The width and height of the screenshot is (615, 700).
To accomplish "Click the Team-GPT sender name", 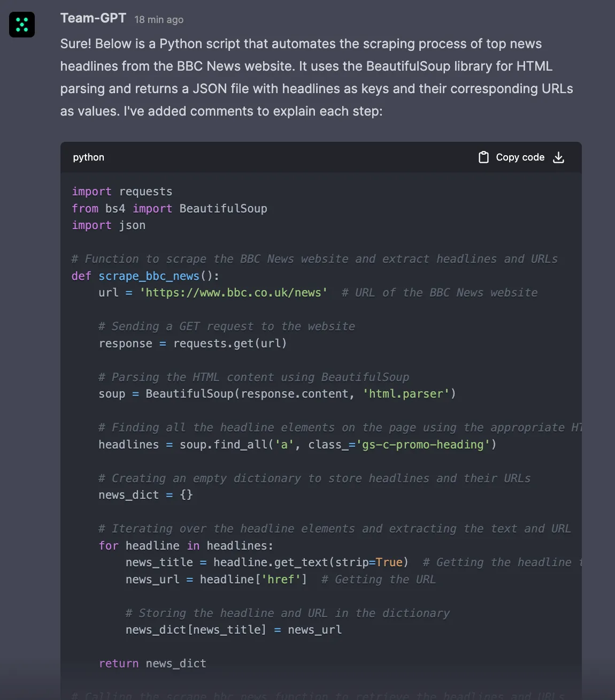I will coord(93,18).
